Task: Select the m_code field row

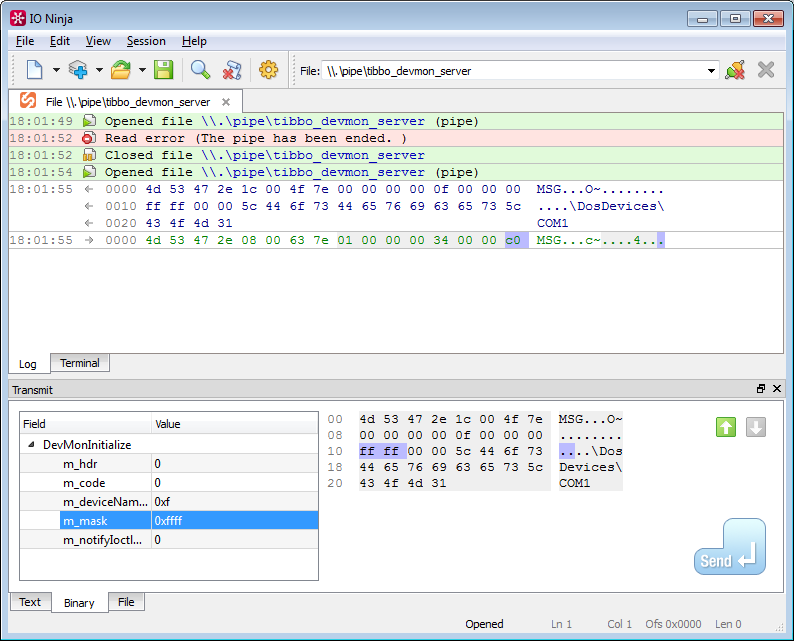Action: tap(169, 483)
